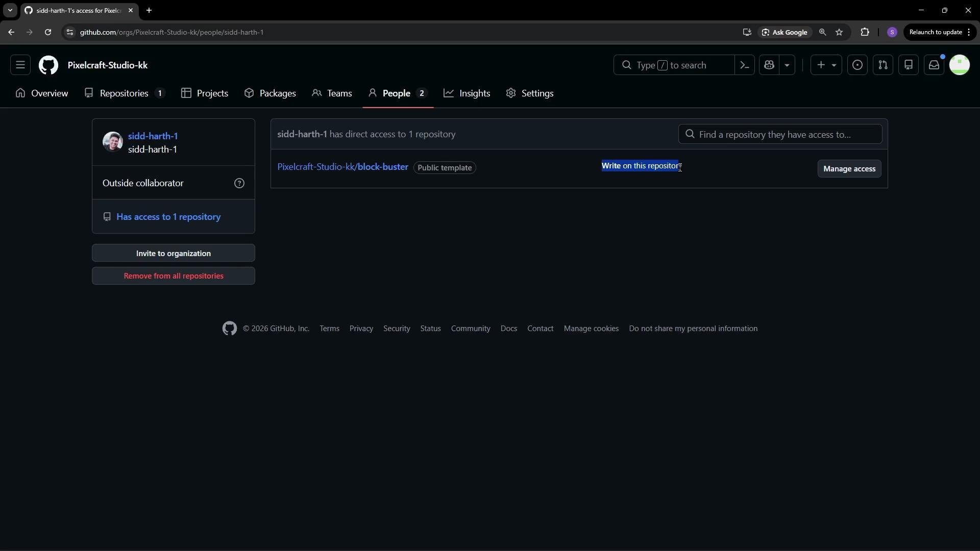Go forward with the browser forward arrow
The image size is (980, 551).
click(x=29, y=32)
